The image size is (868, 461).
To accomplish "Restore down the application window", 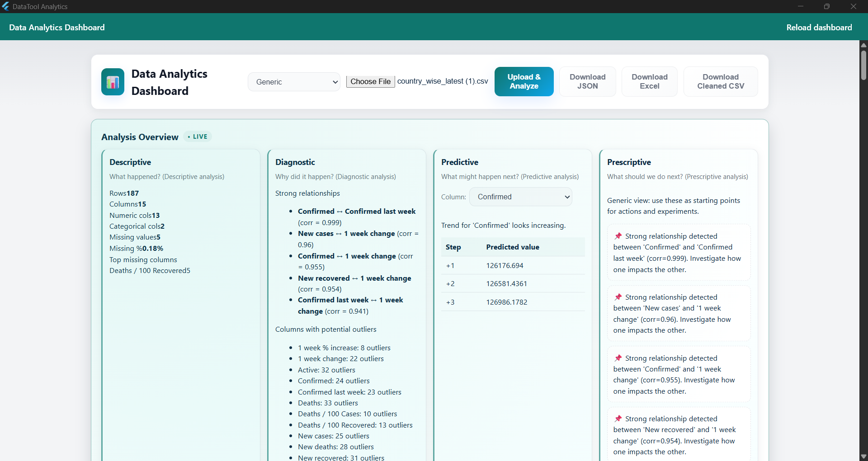I will pyautogui.click(x=827, y=6).
